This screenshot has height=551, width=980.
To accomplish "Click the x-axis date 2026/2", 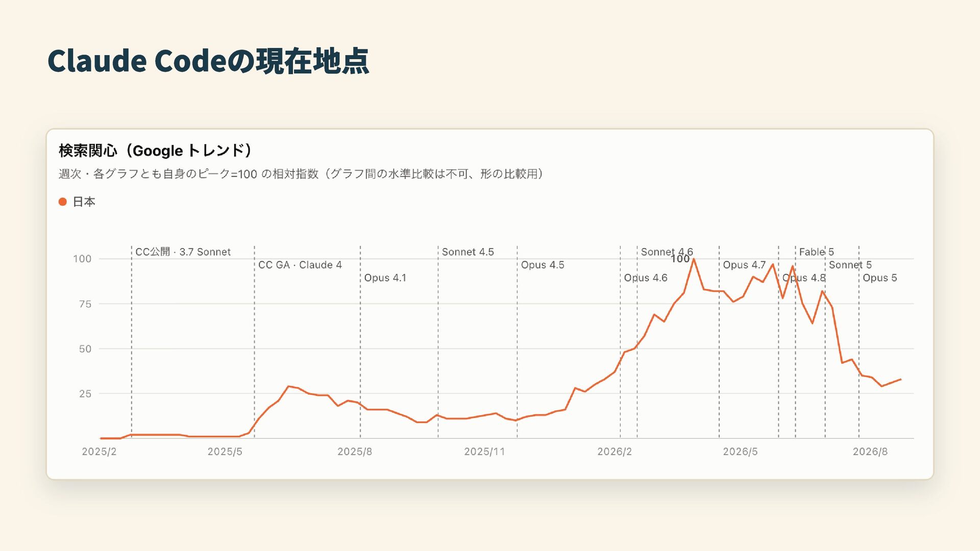I will (615, 452).
